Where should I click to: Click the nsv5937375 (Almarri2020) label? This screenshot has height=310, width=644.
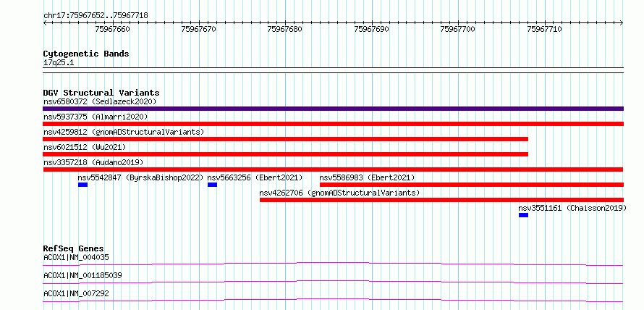tap(96, 117)
